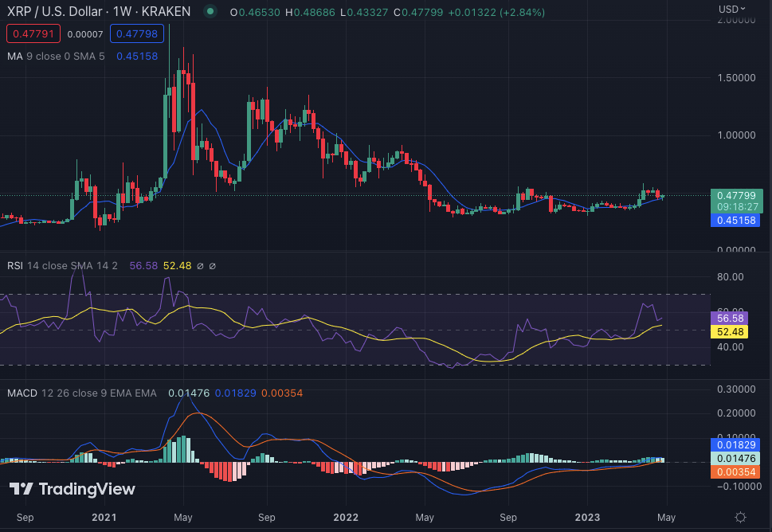Open the chart settings gear icon

pos(740,517)
